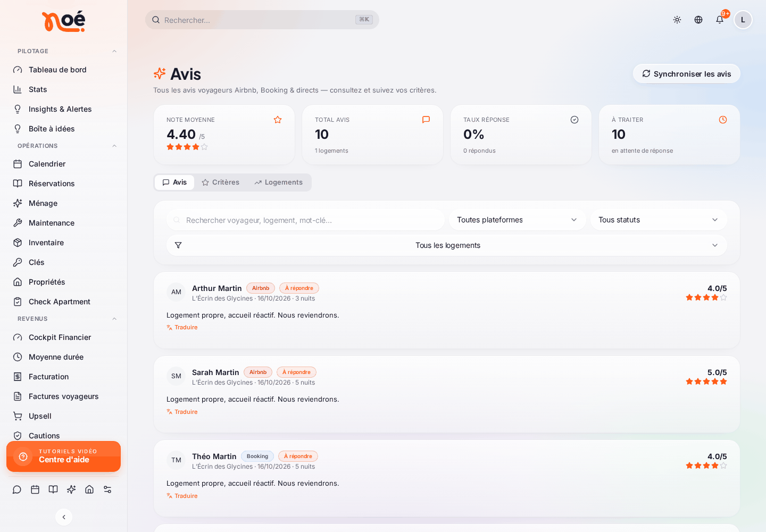This screenshot has width=766, height=532.
Task: Open Boîte à idées
Action: (x=64, y=129)
